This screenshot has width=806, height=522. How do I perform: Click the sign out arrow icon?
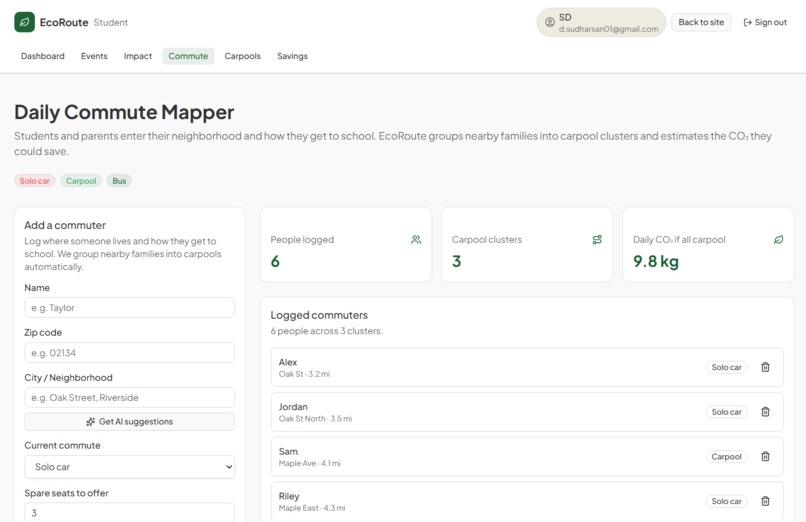pos(747,23)
